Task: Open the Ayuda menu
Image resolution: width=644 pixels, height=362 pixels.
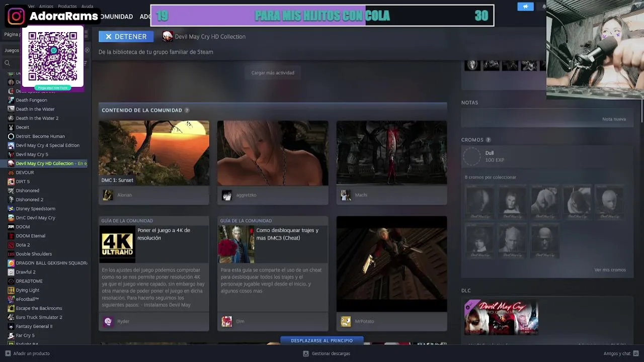Action: [x=87, y=7]
